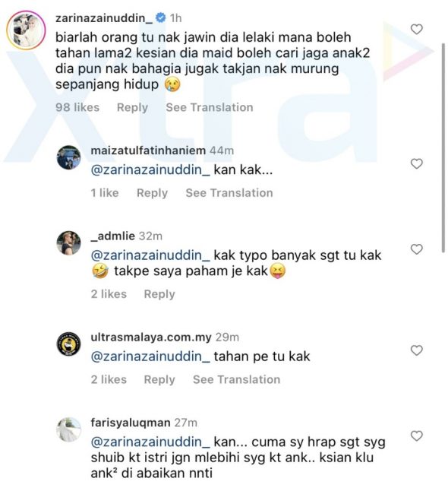Like zarinazainuddin_'s comment with the heart
The height and width of the screenshot is (491, 448).
(416, 30)
